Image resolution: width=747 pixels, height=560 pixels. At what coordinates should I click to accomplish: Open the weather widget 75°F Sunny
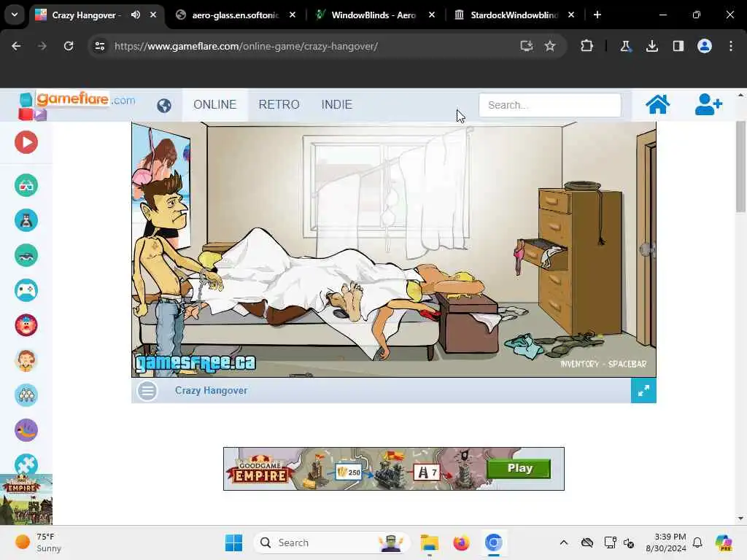(38, 542)
